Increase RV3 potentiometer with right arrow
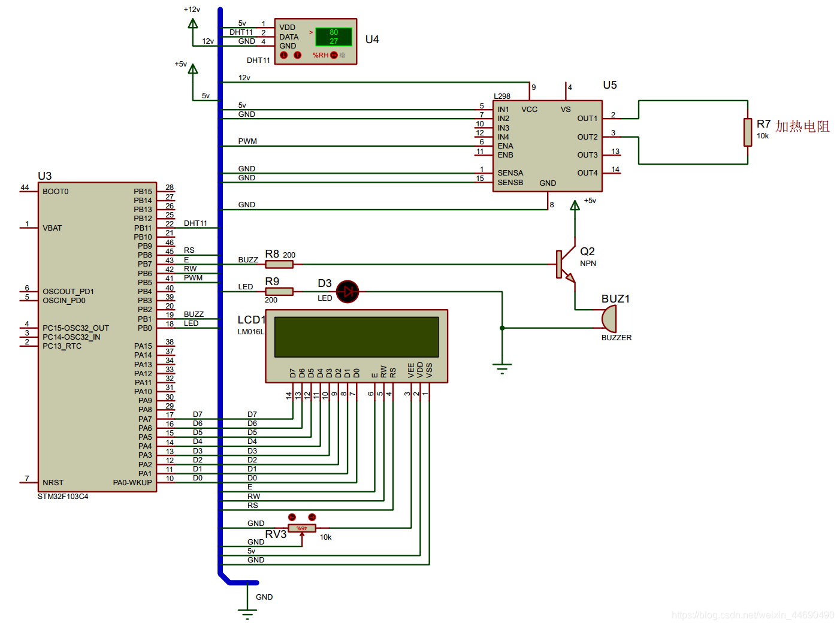Screen dimensions: 840x626 [x=312, y=517]
